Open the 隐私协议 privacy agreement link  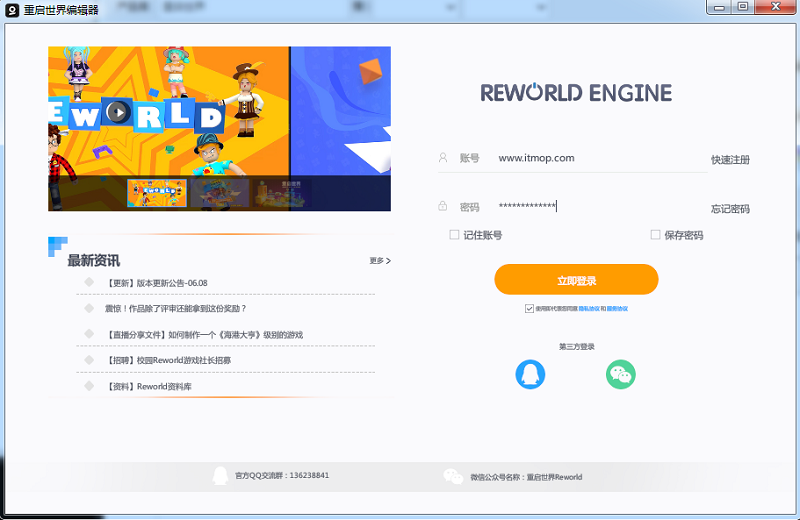tap(588, 309)
